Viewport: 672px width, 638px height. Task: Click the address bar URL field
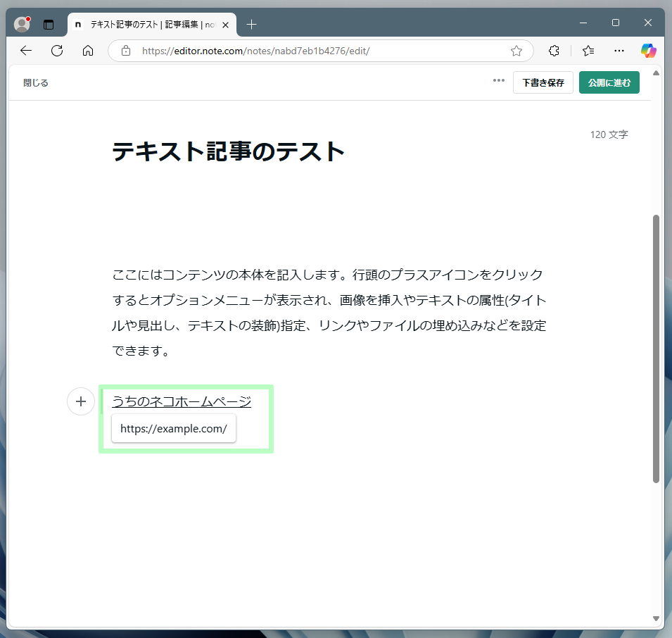321,51
